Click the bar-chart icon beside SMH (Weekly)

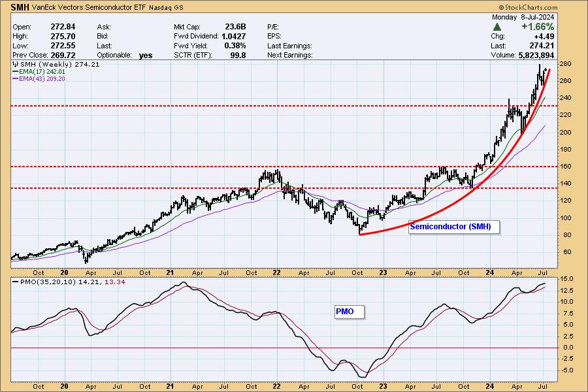[x=16, y=65]
